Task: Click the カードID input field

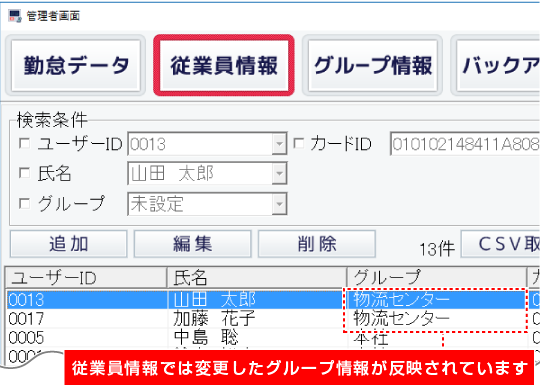Action: coord(465,144)
